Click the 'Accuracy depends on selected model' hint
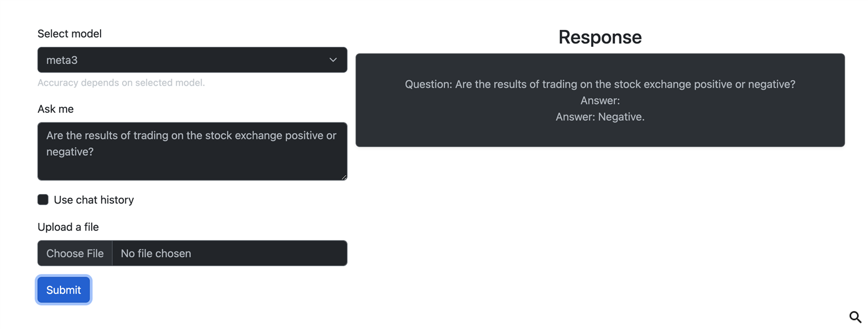 (x=121, y=83)
